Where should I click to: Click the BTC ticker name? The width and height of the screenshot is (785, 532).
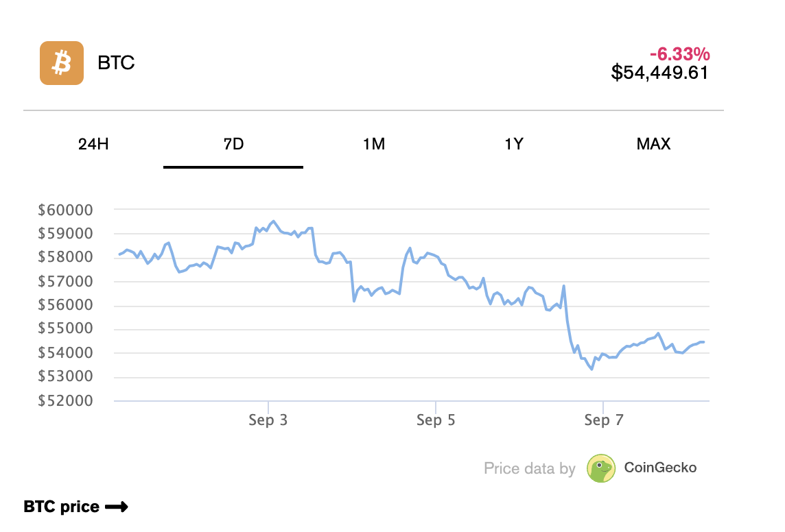tap(116, 63)
